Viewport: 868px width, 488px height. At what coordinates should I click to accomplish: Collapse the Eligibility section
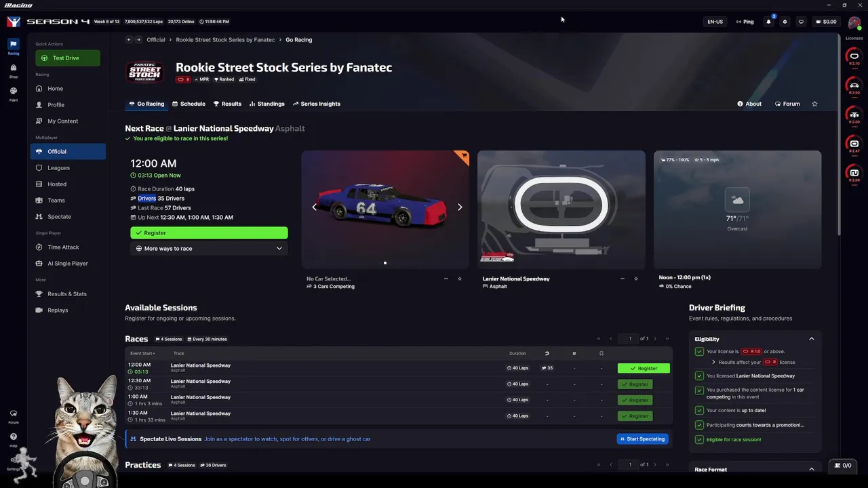[x=811, y=339]
